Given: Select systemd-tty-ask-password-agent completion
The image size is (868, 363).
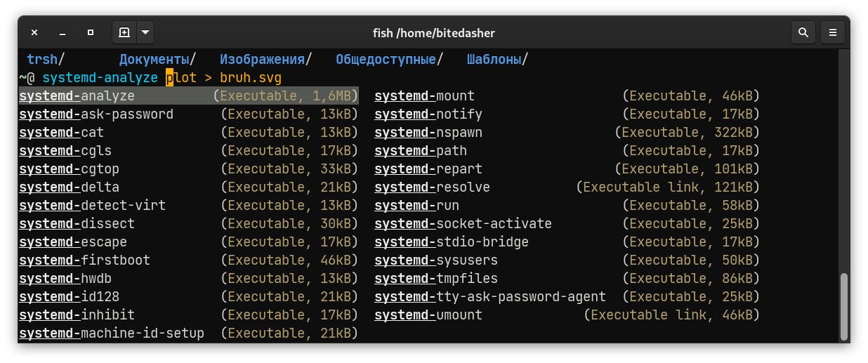Looking at the screenshot, I should pos(567,297).
